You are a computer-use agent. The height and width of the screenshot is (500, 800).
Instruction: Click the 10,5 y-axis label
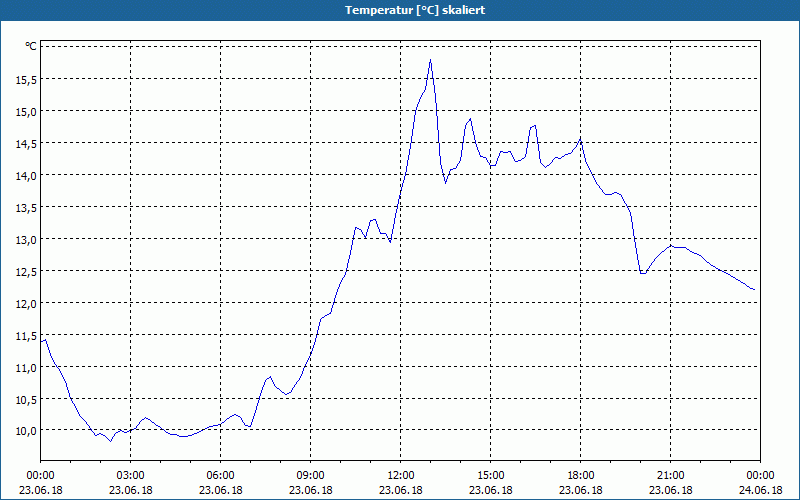click(26, 399)
